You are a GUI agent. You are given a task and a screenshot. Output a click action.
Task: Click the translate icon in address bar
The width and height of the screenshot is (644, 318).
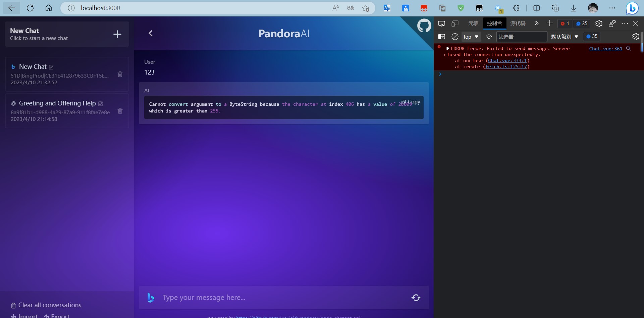tap(351, 8)
